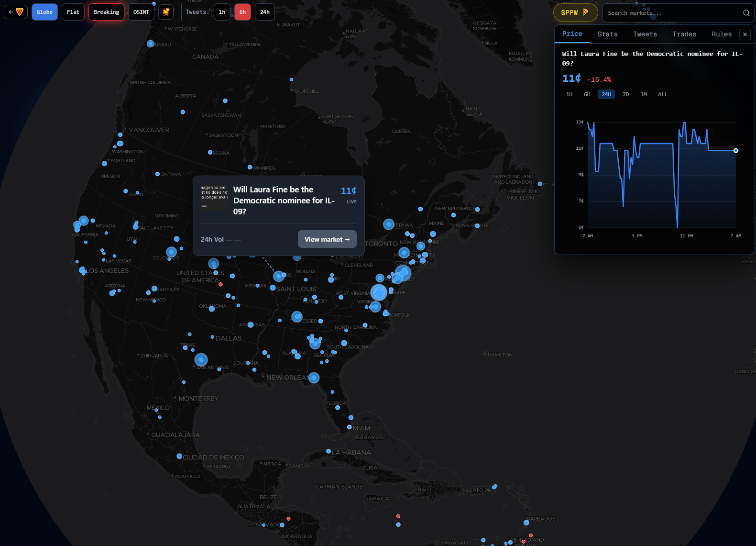Click the large blue marker near San Antonio
This screenshot has height=546, width=756.
click(201, 359)
